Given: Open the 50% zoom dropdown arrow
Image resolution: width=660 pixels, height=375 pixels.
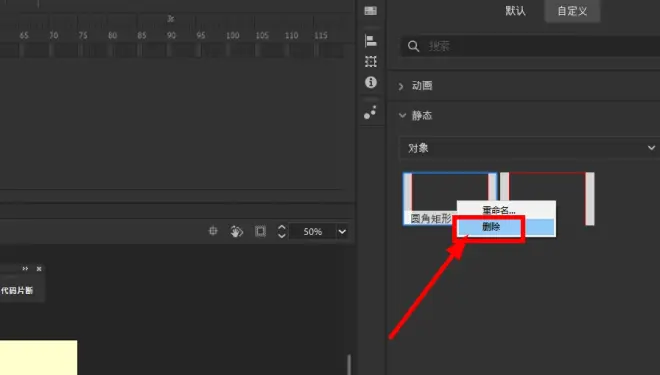Looking at the screenshot, I should tap(342, 231).
